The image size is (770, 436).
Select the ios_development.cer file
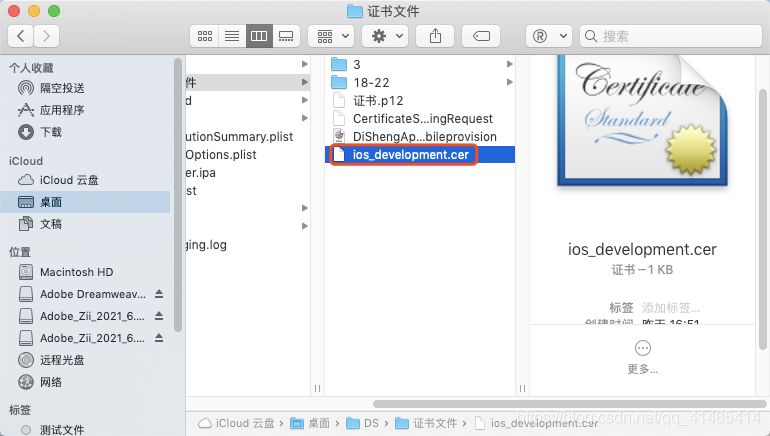point(419,155)
